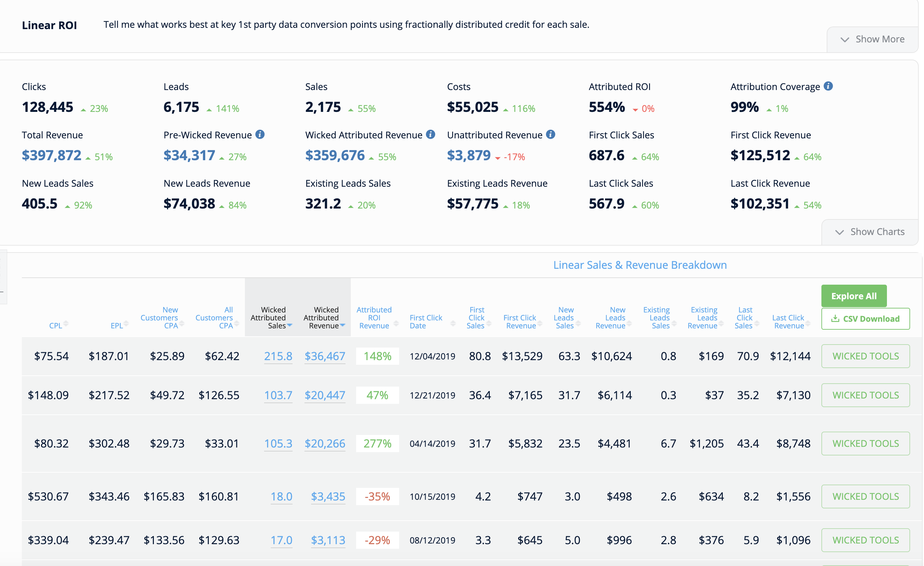Click the $3,879 Unattributed Revenue value
Image resolution: width=924 pixels, height=566 pixels.
(469, 155)
